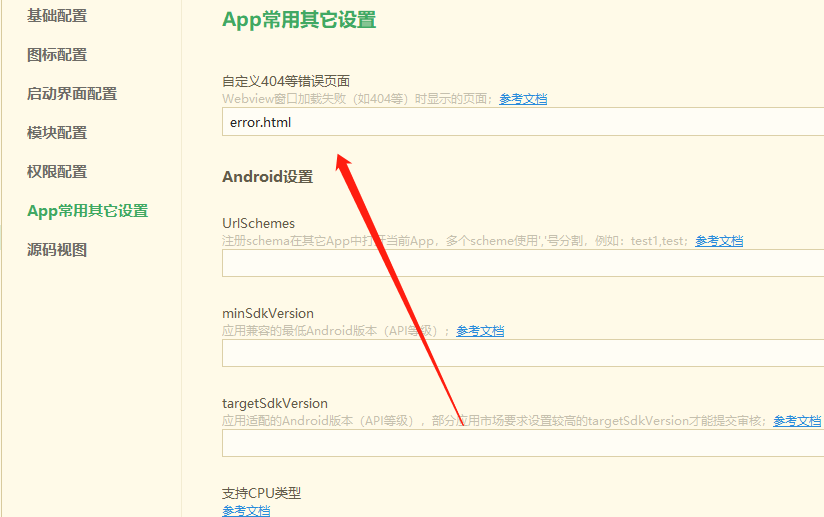This screenshot has height=517, width=824.
Task: Open 参考文档 link in targetSdkVersion description
Action: 797,421
